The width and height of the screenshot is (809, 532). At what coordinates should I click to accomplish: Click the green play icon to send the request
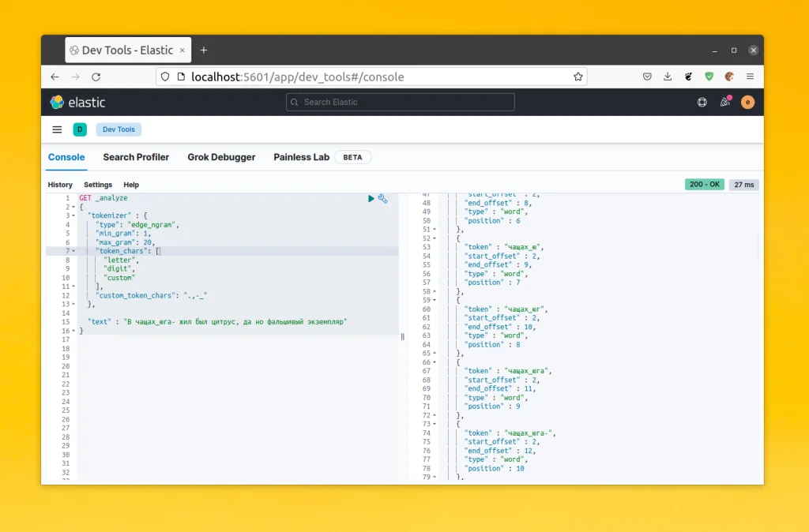point(371,199)
